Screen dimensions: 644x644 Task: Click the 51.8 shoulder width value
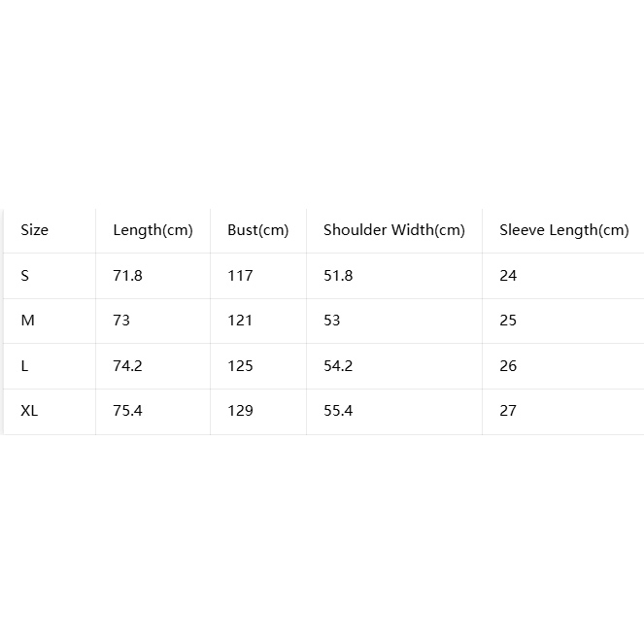click(338, 276)
